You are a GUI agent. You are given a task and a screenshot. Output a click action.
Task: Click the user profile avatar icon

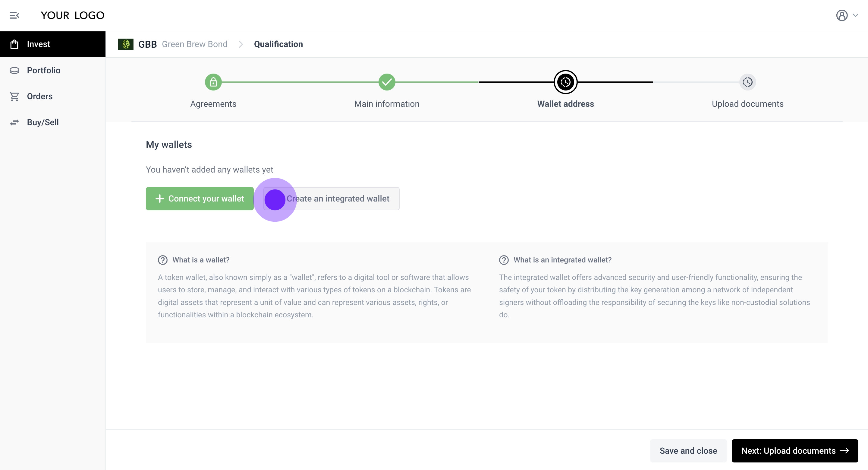[841, 15]
